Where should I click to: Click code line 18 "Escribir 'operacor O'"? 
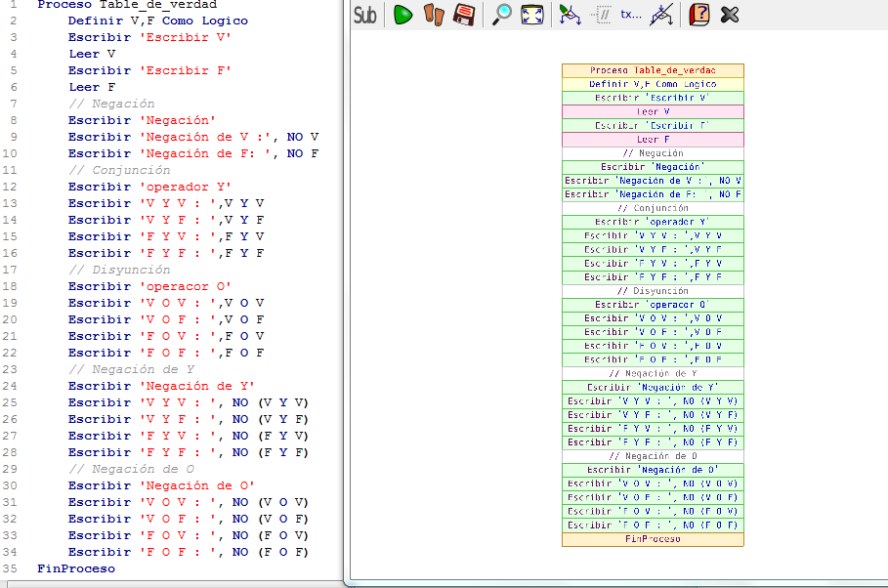(x=149, y=286)
